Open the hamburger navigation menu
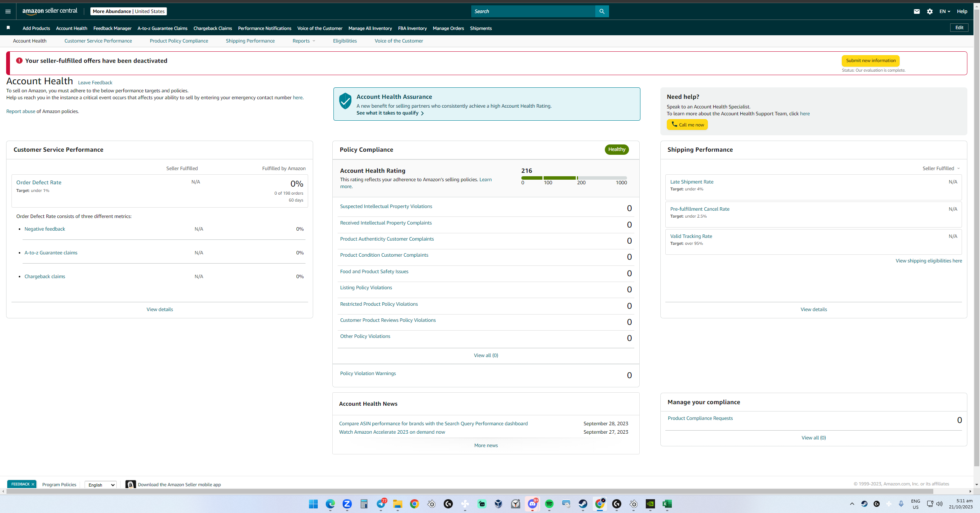Screen dimensions: 980x513 click(x=8, y=11)
